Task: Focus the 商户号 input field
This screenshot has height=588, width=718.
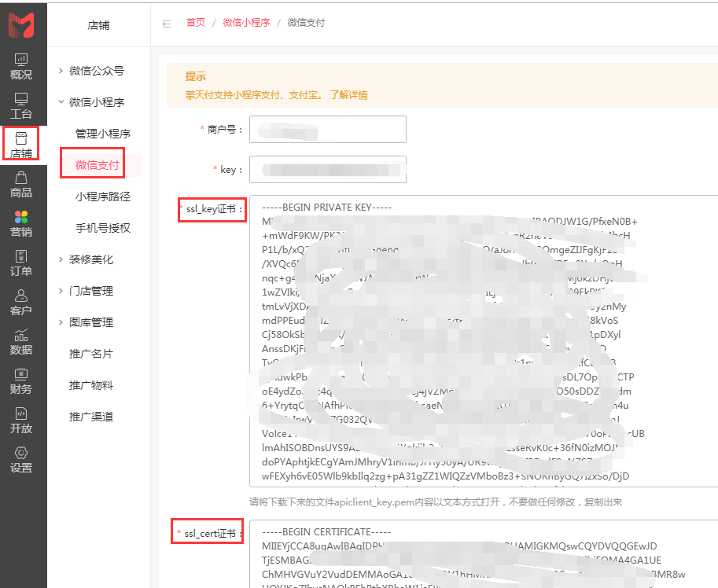Action: (327, 129)
